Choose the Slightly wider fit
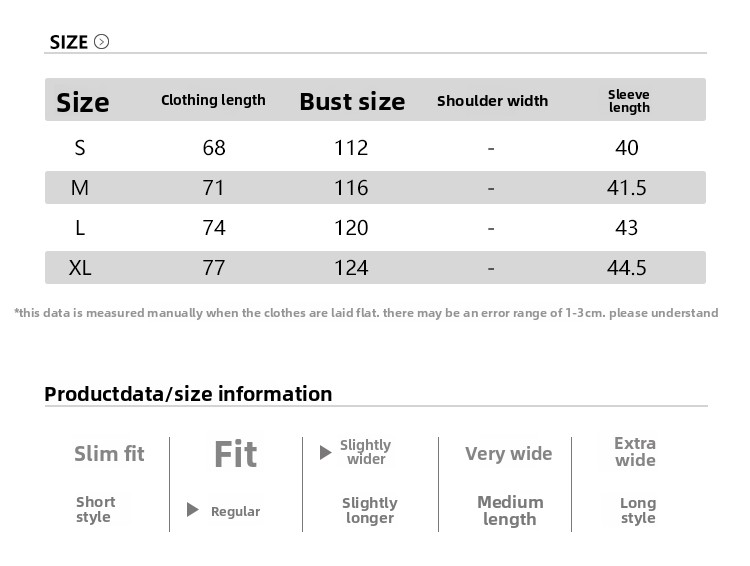Viewport: 750px width, 566px height. tap(365, 452)
